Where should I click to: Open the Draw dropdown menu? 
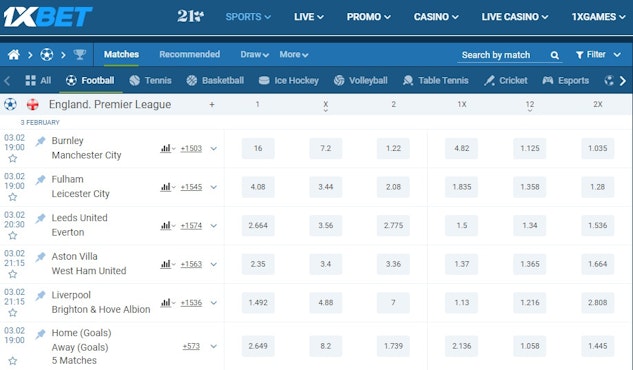coord(254,54)
